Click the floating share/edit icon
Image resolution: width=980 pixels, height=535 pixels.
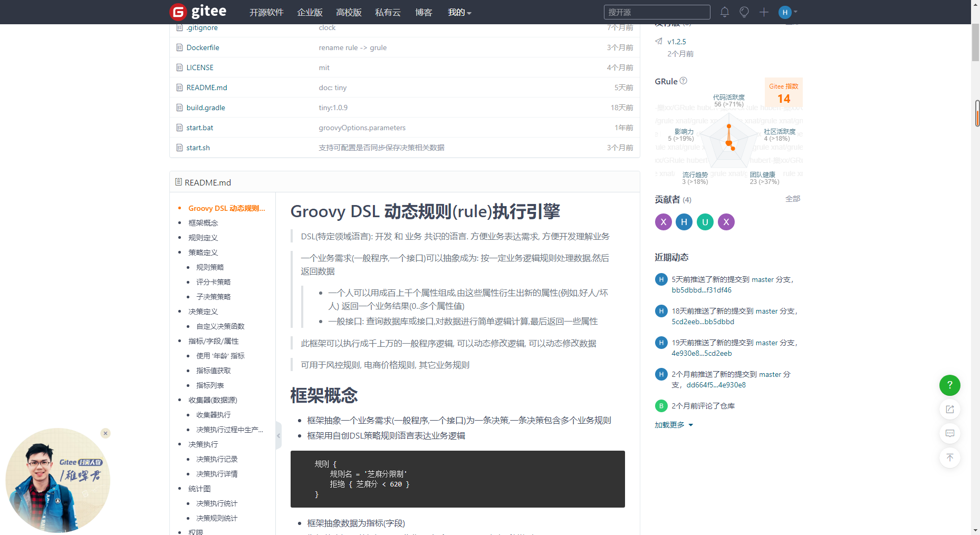click(x=949, y=409)
